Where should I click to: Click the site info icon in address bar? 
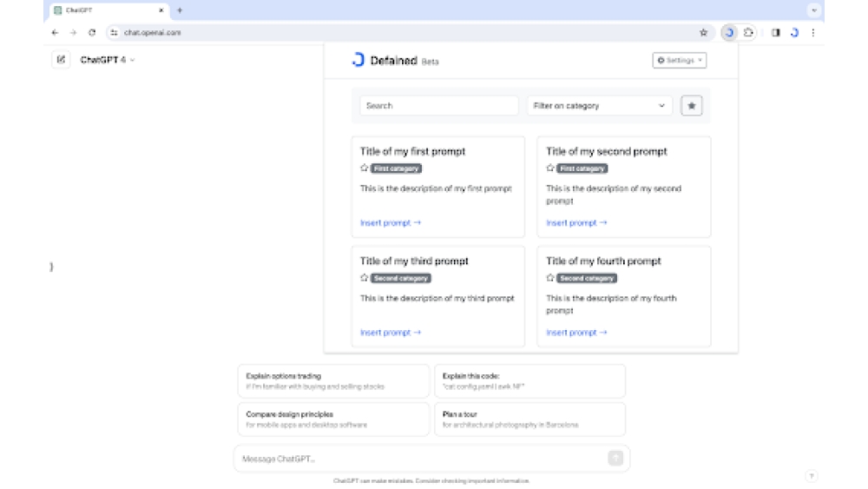pos(114,33)
